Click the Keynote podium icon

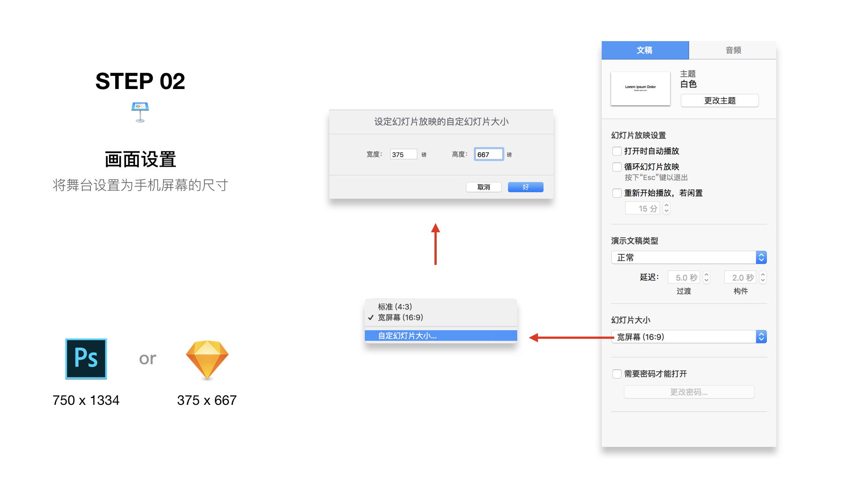point(140,112)
